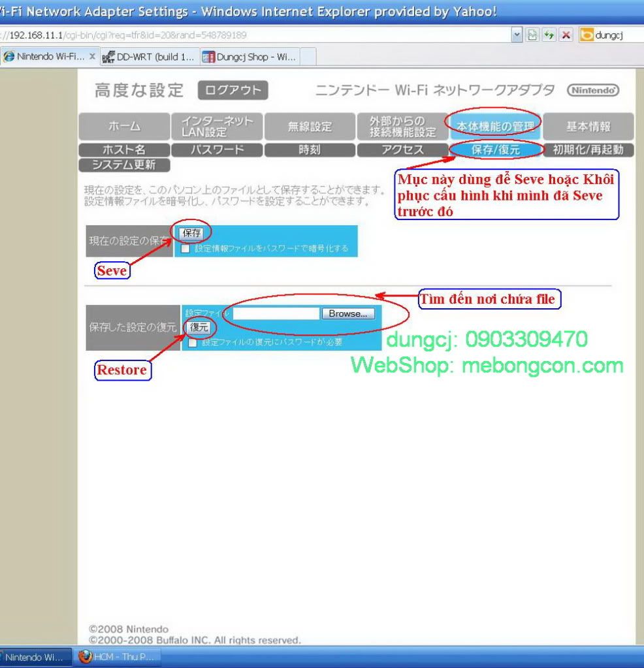Open Firefox HCM window from the taskbar
The width and height of the screenshot is (644, 668).
click(x=116, y=657)
